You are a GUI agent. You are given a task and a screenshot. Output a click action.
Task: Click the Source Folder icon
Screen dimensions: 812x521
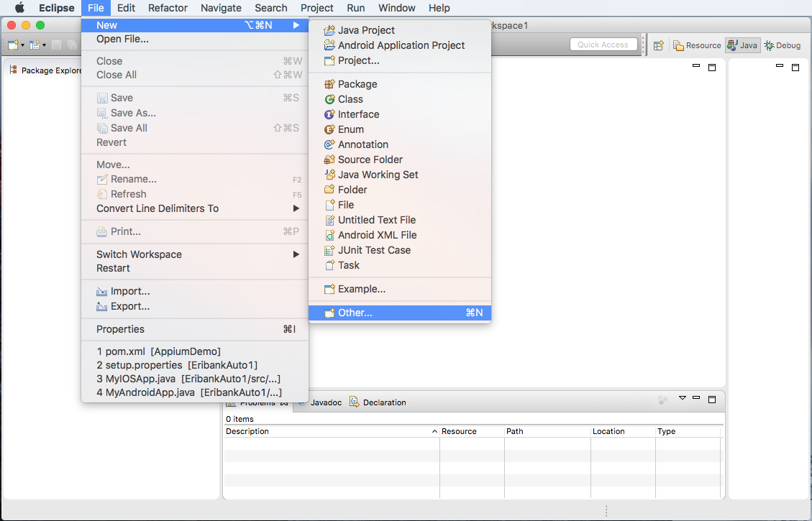329,160
